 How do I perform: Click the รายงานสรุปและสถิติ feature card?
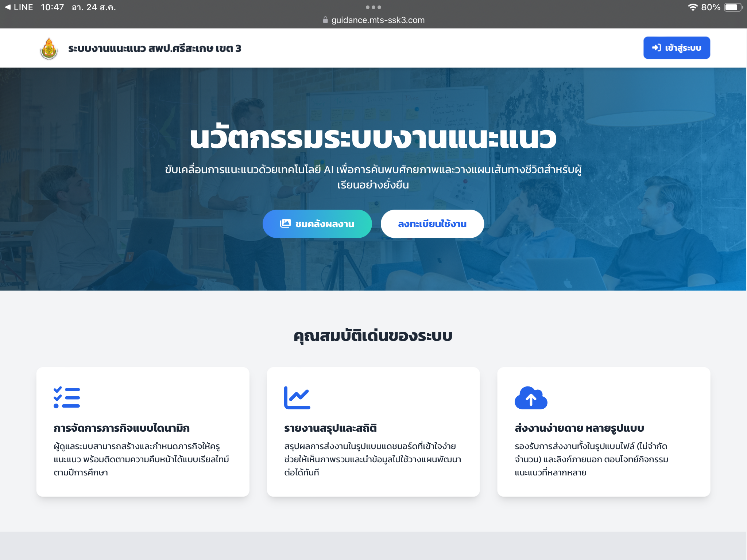[373, 432]
